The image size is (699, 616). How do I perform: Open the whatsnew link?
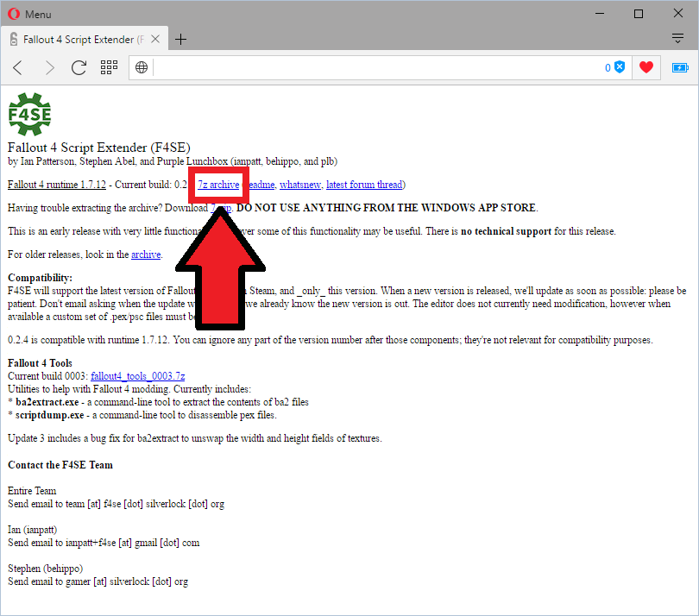[300, 185]
